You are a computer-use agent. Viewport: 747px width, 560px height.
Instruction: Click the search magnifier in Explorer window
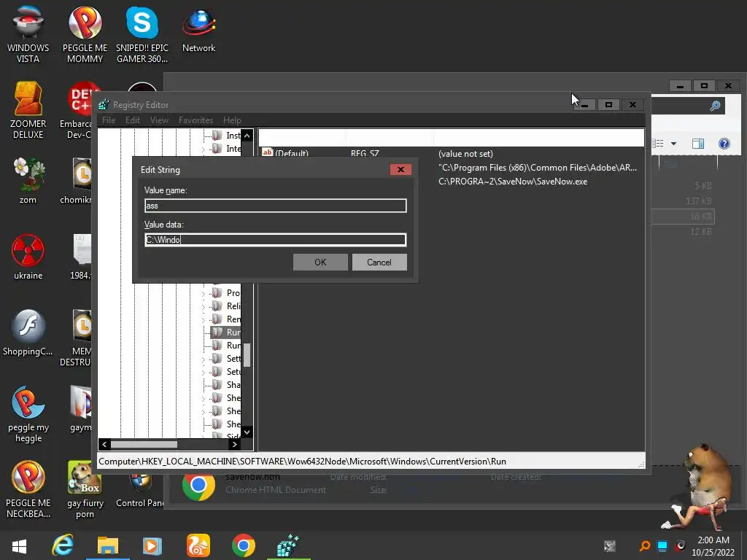pyautogui.click(x=715, y=106)
